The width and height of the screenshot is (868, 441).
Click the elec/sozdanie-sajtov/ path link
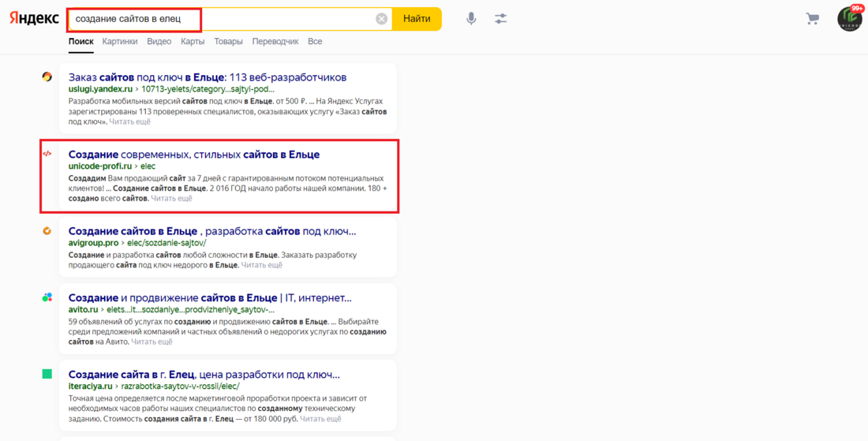167,243
